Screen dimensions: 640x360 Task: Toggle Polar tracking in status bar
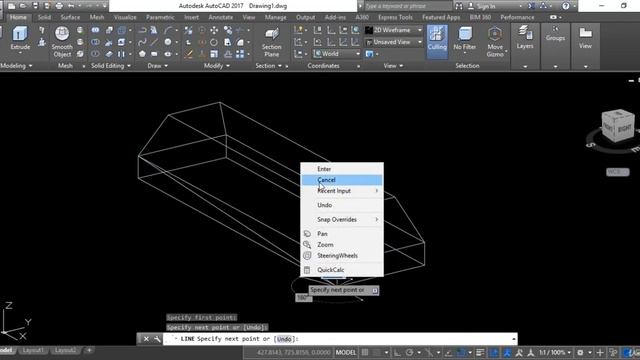409,352
